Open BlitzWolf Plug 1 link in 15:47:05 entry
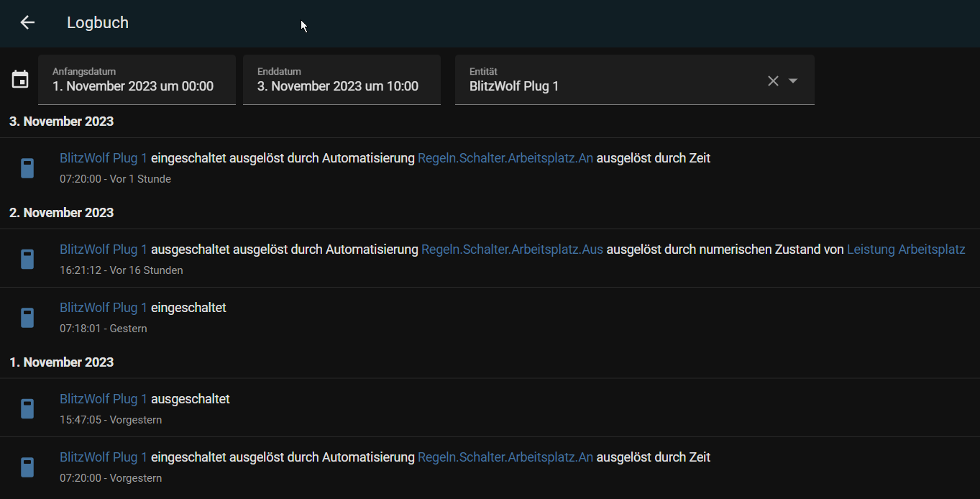 tap(104, 399)
